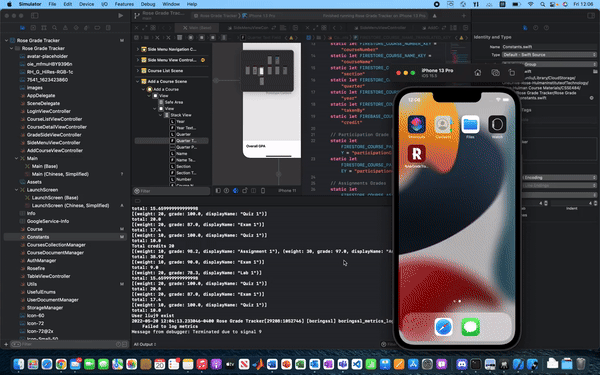
Task: Open the find navigator magnifier icon
Action: click(54, 28)
